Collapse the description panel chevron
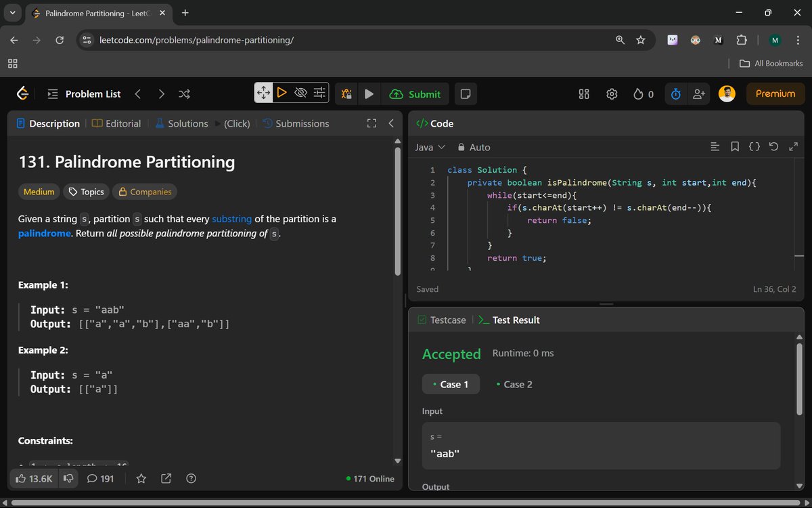 click(390, 123)
